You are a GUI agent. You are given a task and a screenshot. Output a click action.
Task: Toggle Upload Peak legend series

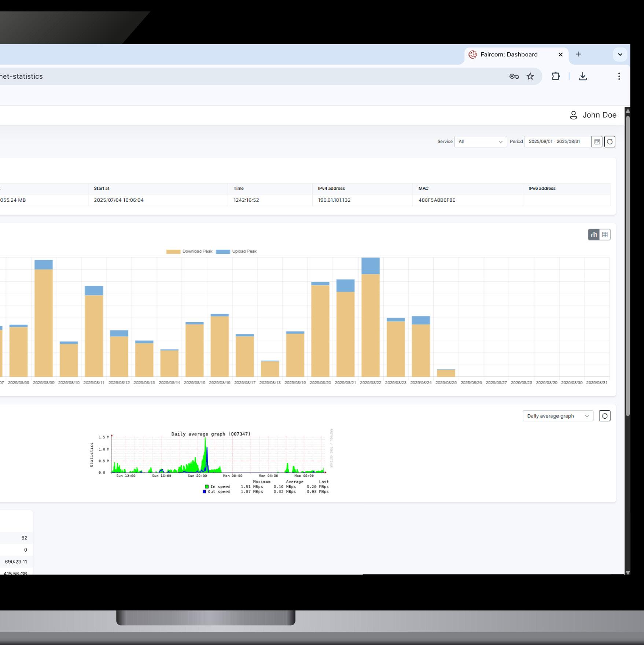(236, 251)
